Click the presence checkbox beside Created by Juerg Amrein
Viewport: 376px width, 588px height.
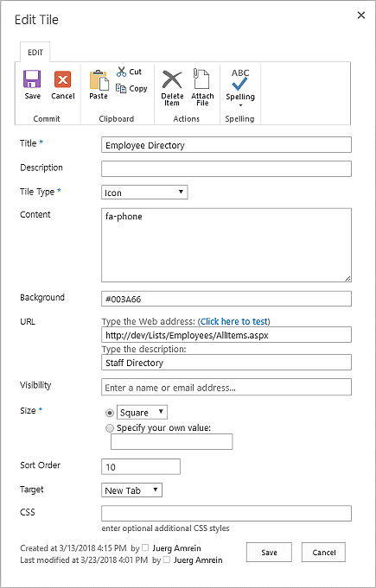(x=145, y=548)
